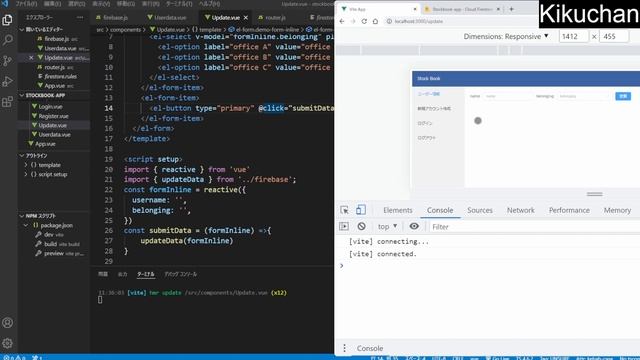Open the Source Control view
The image size is (640, 360).
7,61
